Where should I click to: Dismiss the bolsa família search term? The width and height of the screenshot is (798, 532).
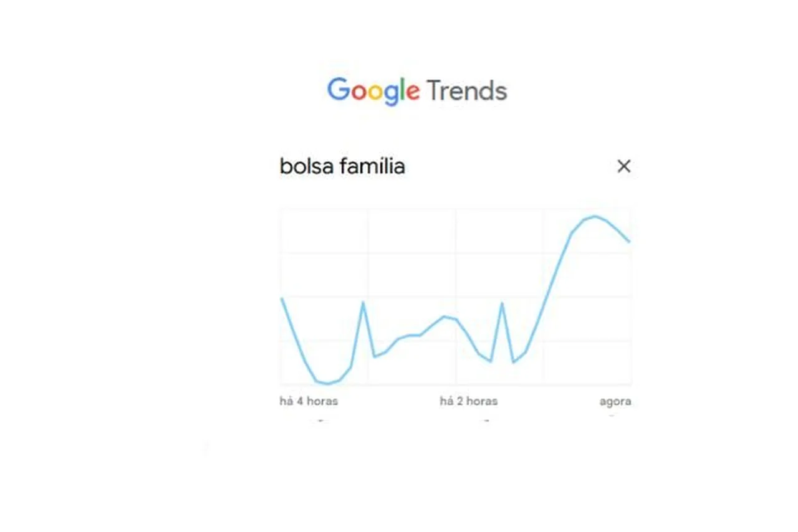624,166
